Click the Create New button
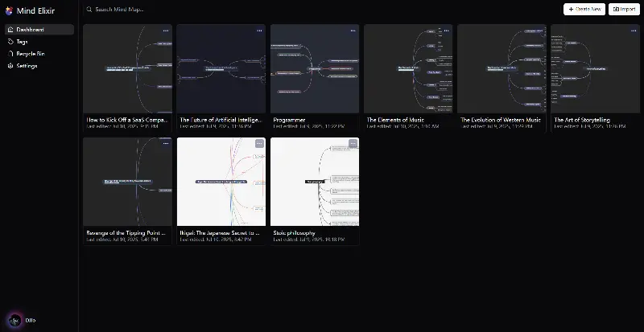644x332 pixels. [584, 9]
